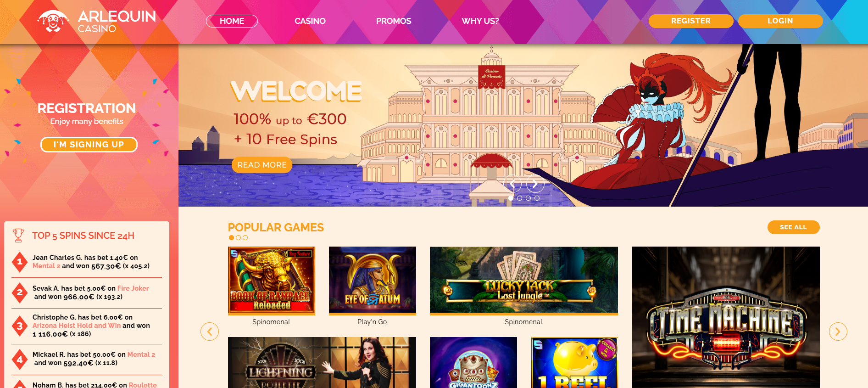
Task: Select the second banner slide dot
Action: [519, 198]
